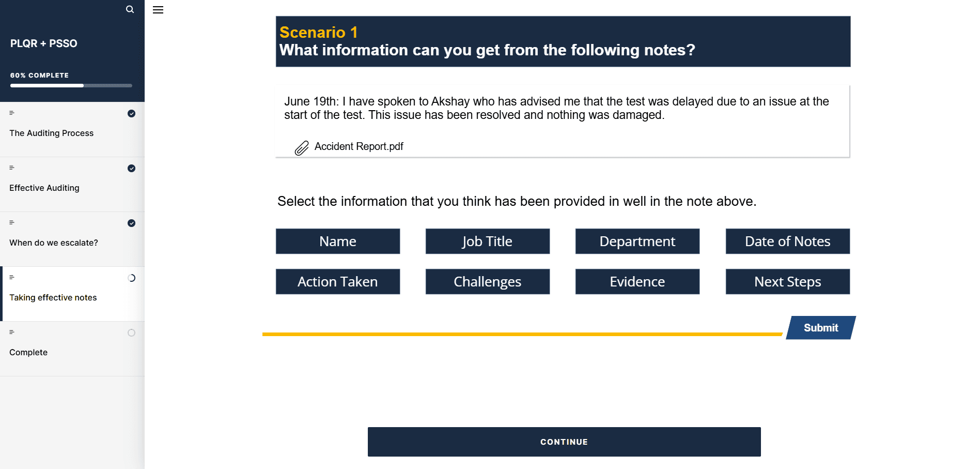This screenshot has width=980, height=469.
Task: Click the completed checkmark beside The Auditing Process
Action: [131, 113]
